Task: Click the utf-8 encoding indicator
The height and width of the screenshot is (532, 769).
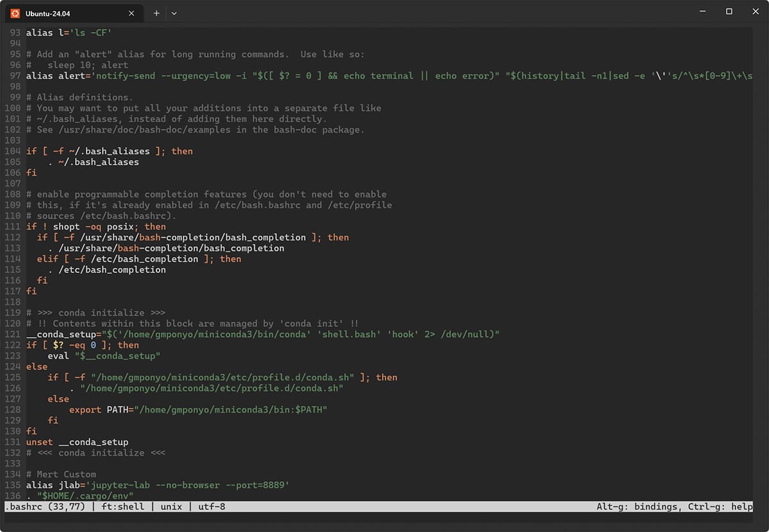Action: [x=211, y=507]
